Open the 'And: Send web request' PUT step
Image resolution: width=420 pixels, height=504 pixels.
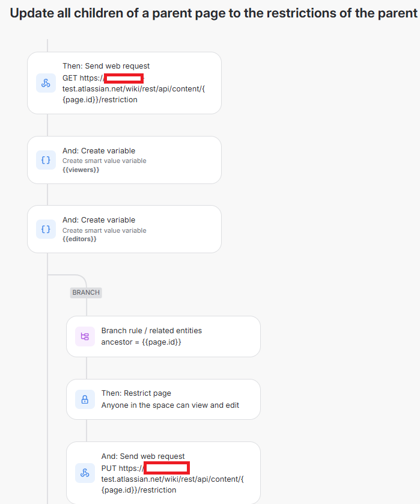[163, 473]
